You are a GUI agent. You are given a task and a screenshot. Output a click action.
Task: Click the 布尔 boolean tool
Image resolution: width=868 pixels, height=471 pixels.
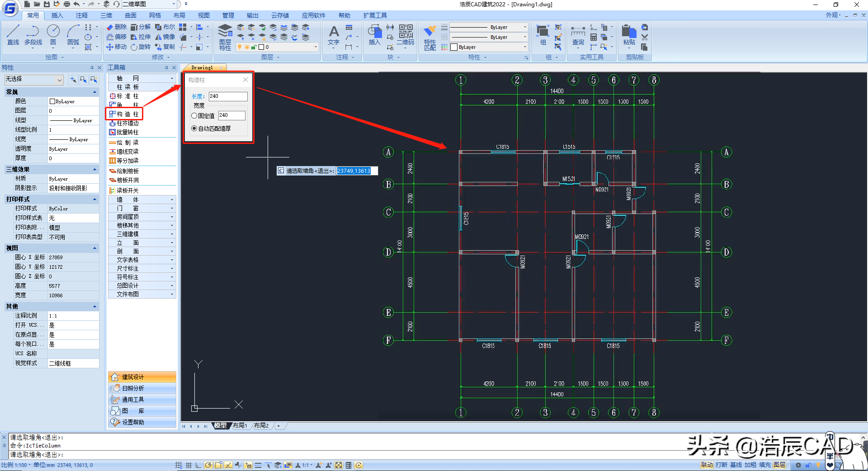pyautogui.click(x=165, y=27)
